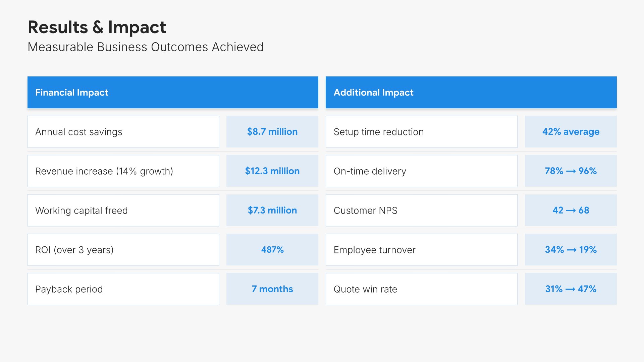Click the $7.3 million value
This screenshot has width=644, height=362.
click(272, 210)
